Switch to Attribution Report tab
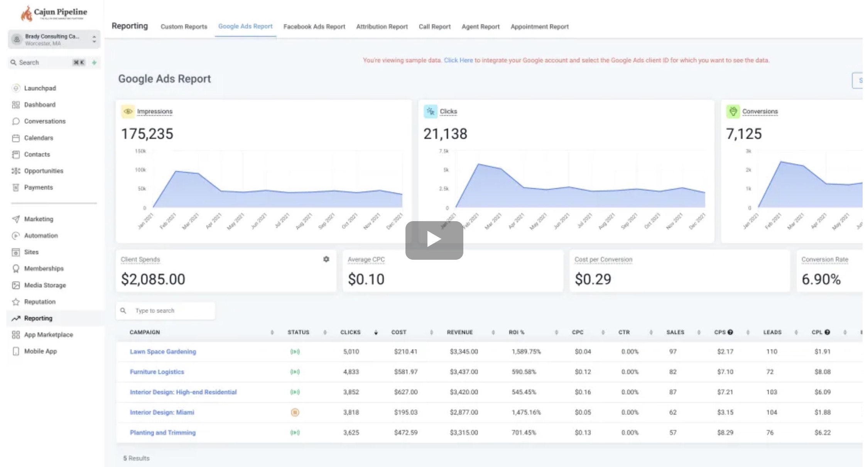The image size is (868, 467). (x=382, y=27)
